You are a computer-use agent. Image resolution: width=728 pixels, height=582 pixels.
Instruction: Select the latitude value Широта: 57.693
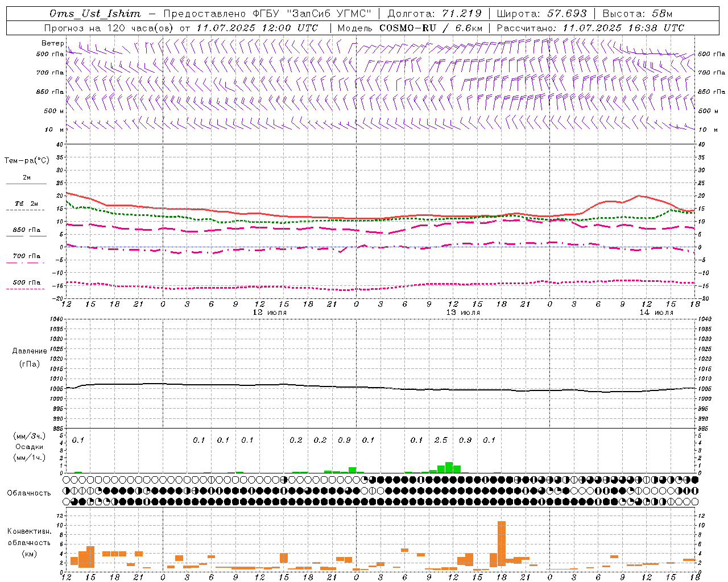tap(541, 14)
